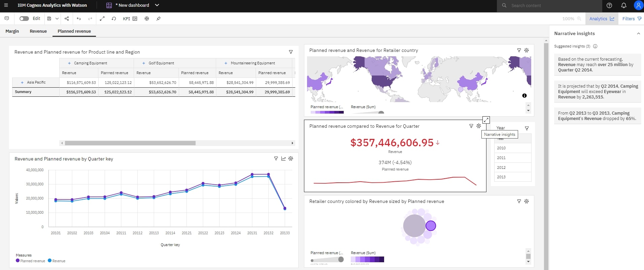This screenshot has width=644, height=270.
Task: Click the fullscreen expand toolbar icon
Action: 102,19
